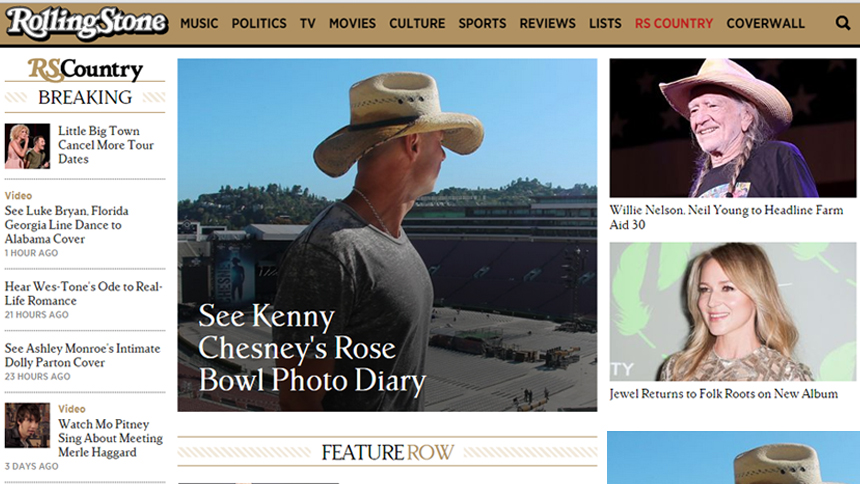
Task: Go to the Politics section
Action: [x=259, y=24]
